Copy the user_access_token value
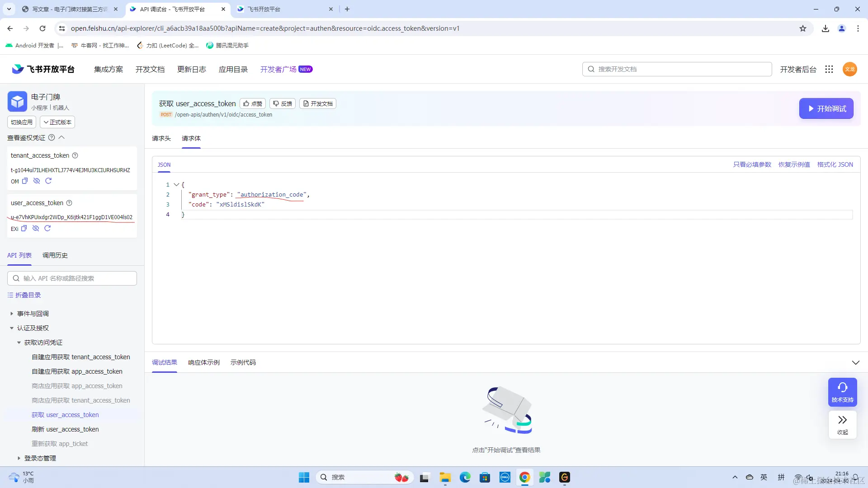Image resolution: width=868 pixels, height=488 pixels. pos(24,228)
